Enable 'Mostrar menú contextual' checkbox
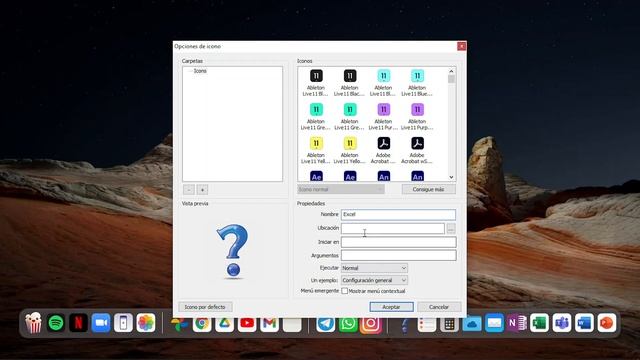Viewport: 640px width, 360px height. click(344, 291)
